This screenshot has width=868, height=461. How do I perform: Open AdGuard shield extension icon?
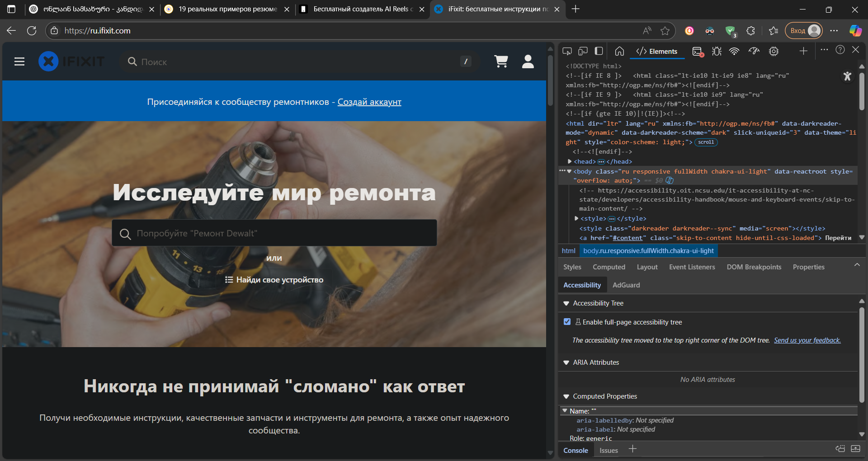730,31
